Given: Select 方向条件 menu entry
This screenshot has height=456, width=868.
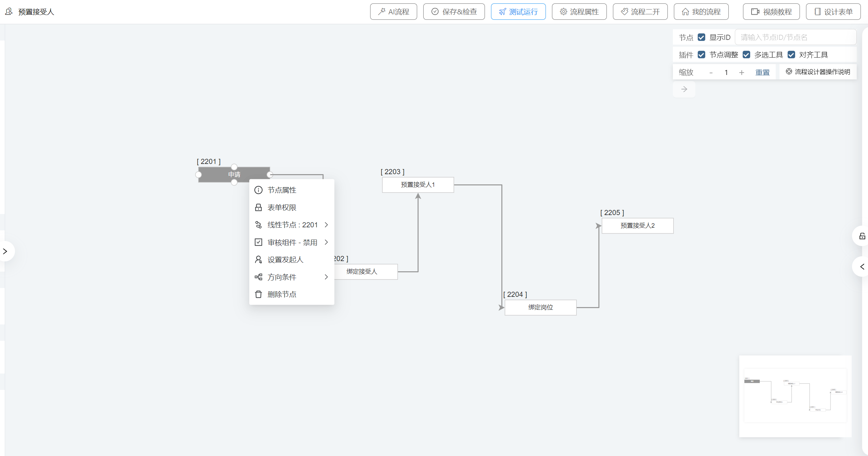Looking at the screenshot, I should (x=292, y=277).
